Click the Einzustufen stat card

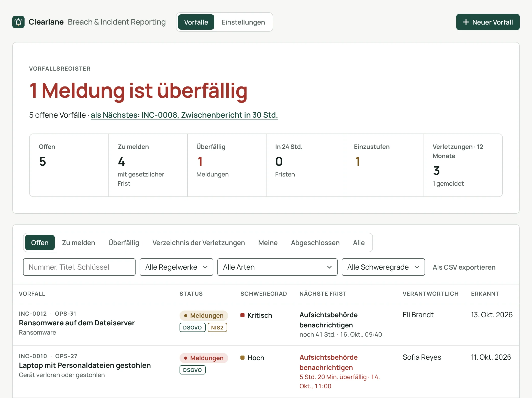[x=384, y=165]
